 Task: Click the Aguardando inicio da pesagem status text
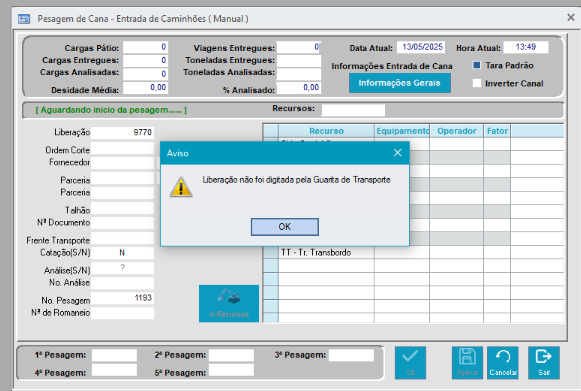tap(111, 110)
